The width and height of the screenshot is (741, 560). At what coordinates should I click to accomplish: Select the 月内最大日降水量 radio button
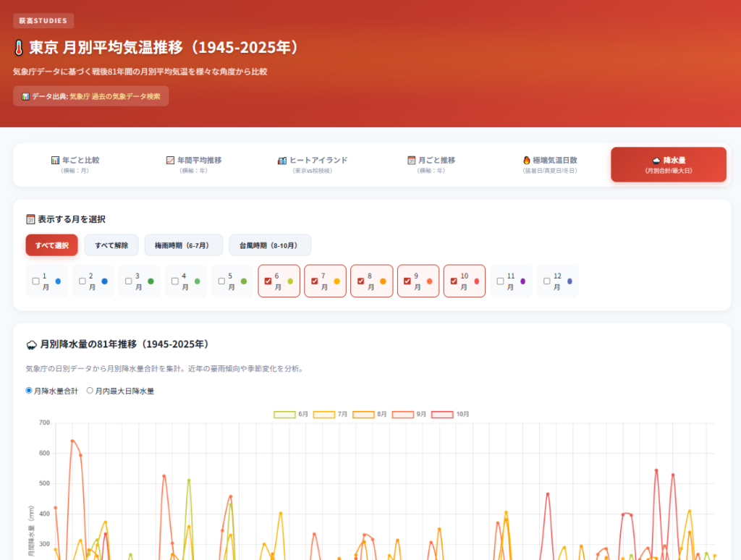(x=90, y=391)
